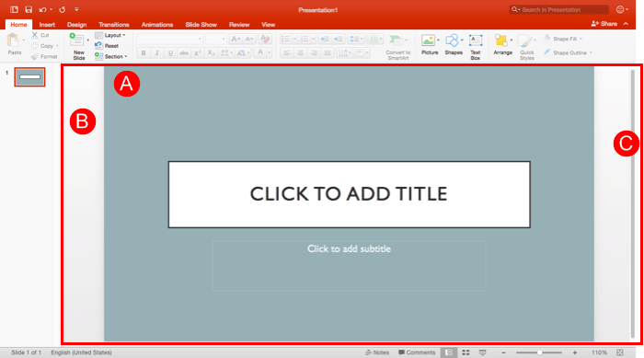Toggle strikethrough formatting

click(x=184, y=52)
